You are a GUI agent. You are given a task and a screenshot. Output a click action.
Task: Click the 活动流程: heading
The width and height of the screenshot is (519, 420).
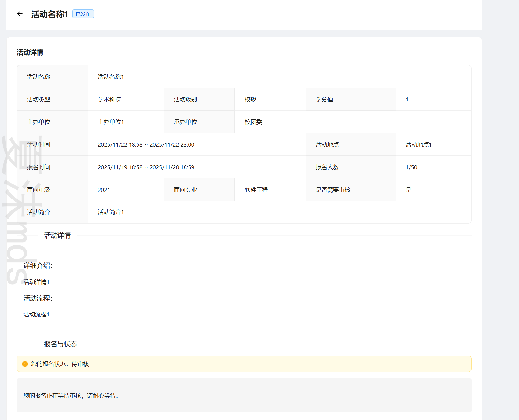[x=38, y=298]
